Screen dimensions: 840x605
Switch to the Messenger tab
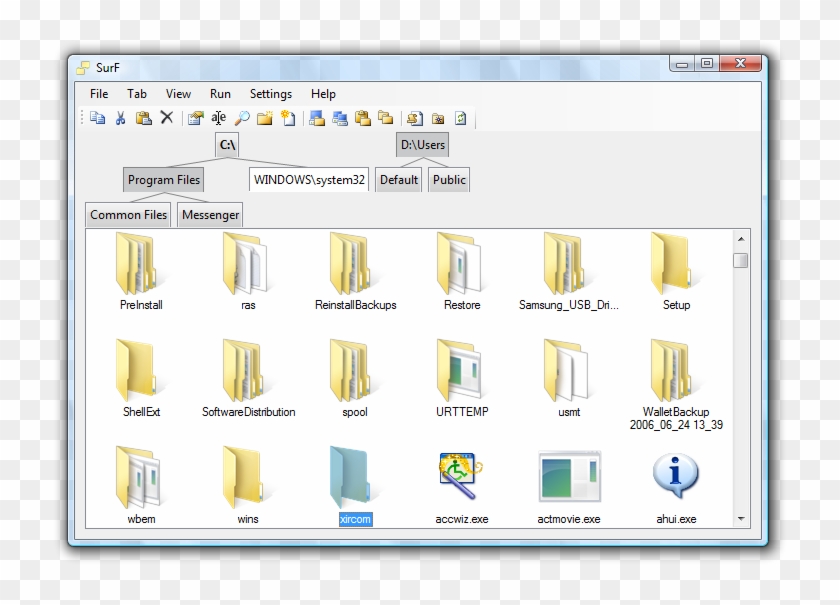click(x=210, y=215)
